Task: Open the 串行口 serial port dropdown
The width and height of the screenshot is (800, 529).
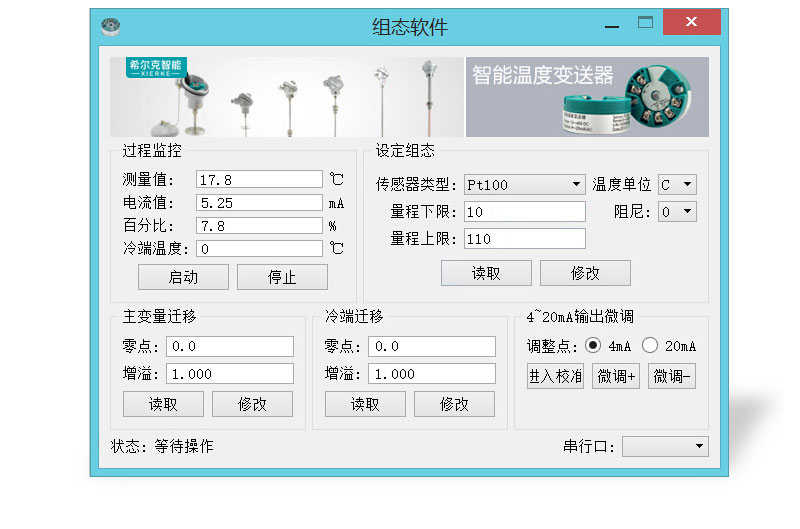Action: [665, 446]
